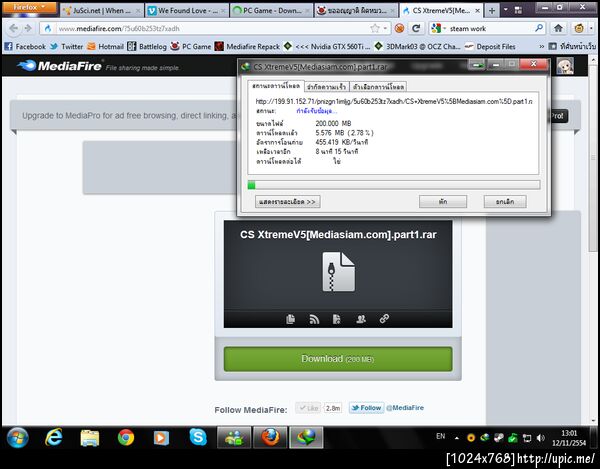Click the show details button in IDM dialog
The image size is (600, 469).
pyautogui.click(x=287, y=202)
